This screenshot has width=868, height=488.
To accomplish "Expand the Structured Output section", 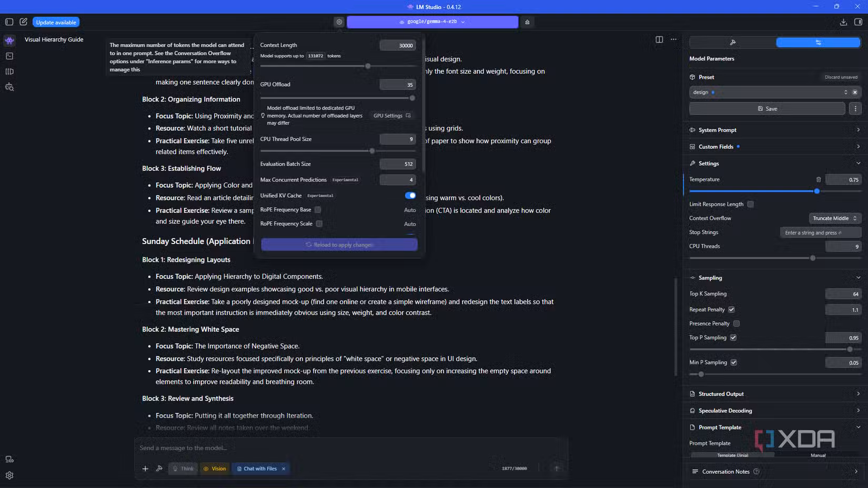I will point(775,394).
